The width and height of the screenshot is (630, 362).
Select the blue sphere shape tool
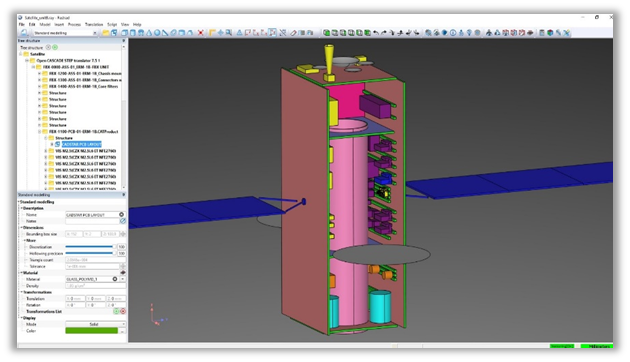[157, 33]
